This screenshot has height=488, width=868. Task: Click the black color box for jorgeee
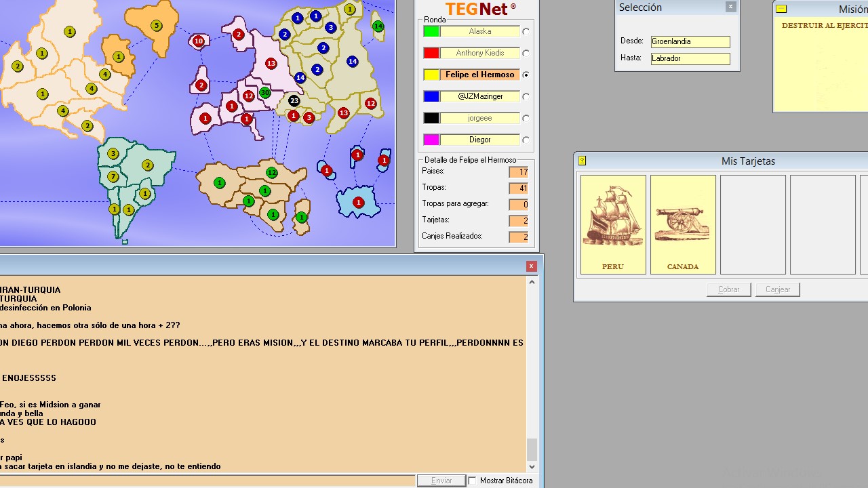tap(431, 118)
